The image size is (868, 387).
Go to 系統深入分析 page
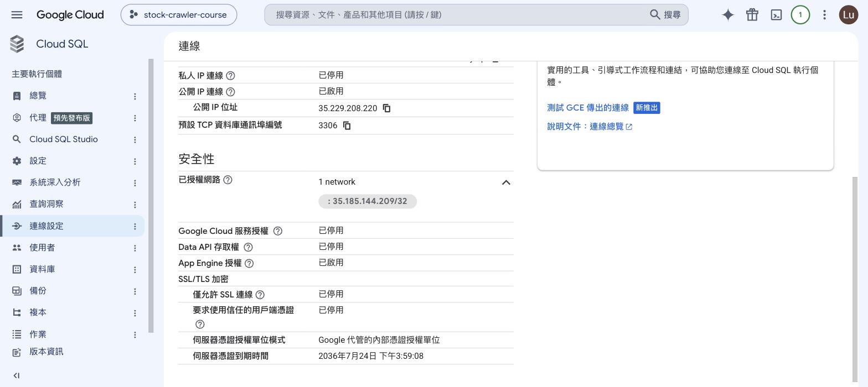tap(73, 182)
